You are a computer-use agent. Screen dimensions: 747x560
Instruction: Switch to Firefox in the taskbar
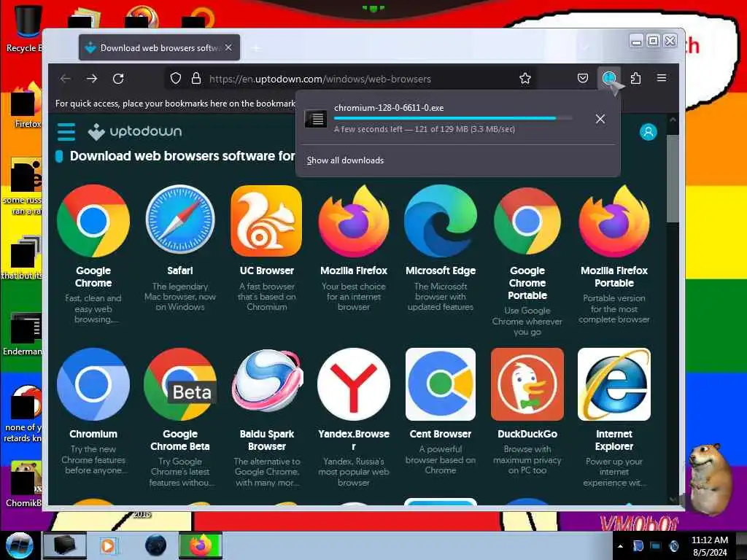[200, 545]
